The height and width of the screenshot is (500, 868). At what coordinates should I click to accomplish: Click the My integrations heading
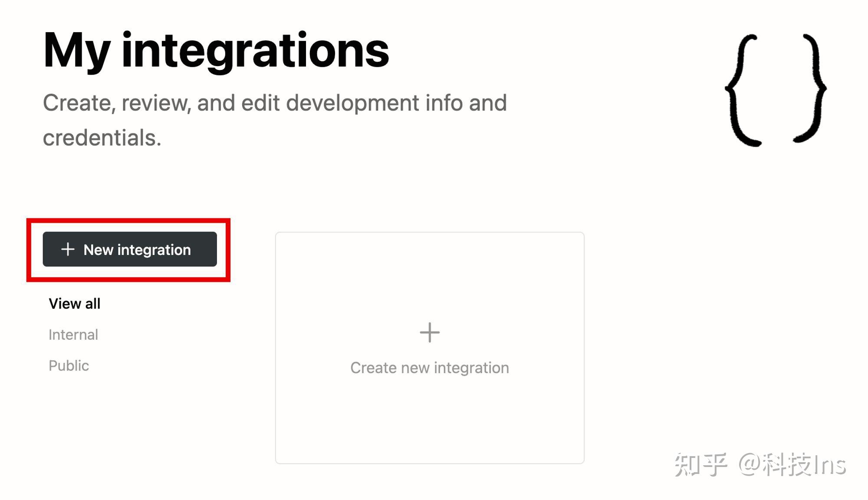pyautogui.click(x=216, y=51)
